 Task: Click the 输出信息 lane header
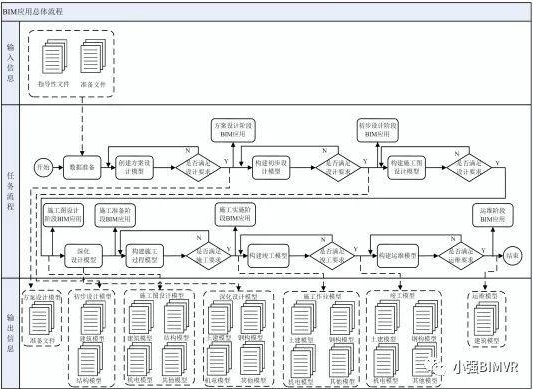click(x=11, y=333)
